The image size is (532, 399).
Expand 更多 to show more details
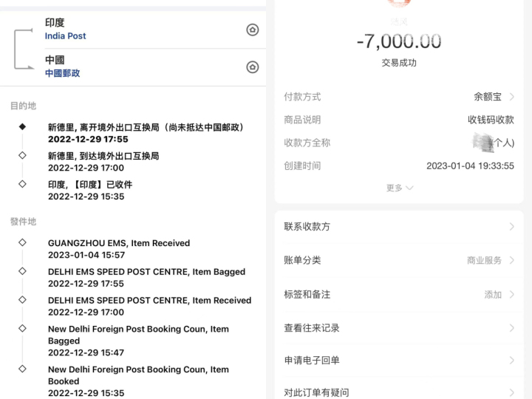click(399, 188)
